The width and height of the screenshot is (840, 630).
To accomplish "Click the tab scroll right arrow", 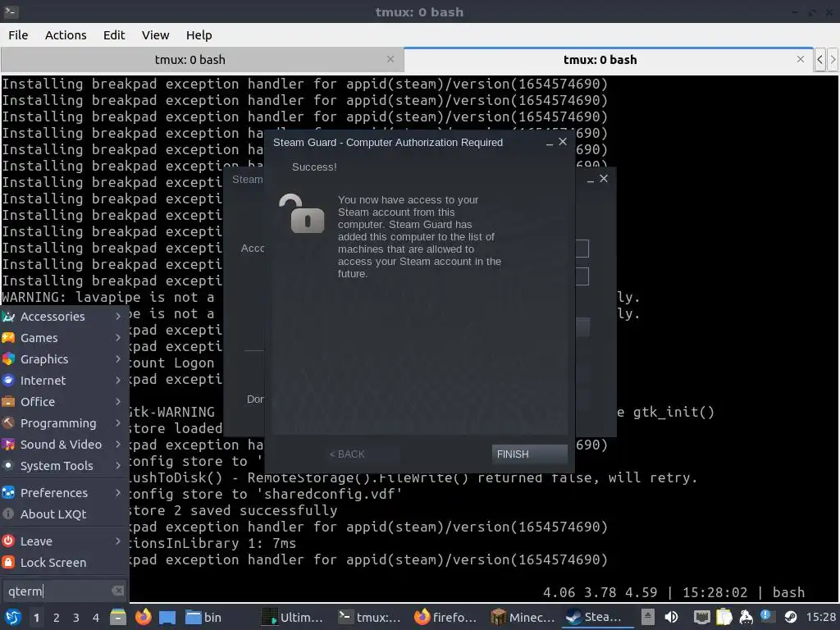I will pos(833,59).
